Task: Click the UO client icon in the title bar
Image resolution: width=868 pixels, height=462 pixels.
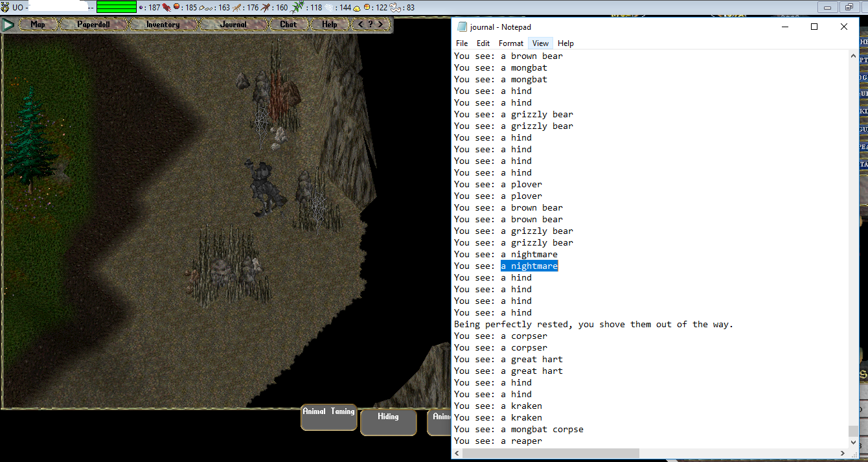Action: pyautogui.click(x=5, y=8)
